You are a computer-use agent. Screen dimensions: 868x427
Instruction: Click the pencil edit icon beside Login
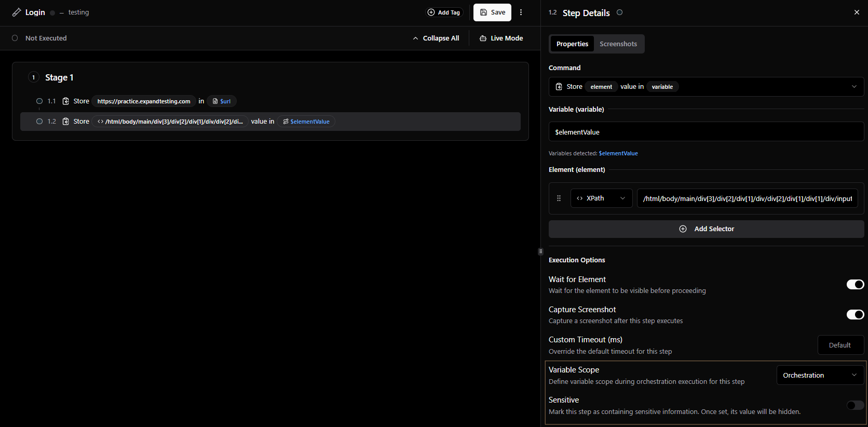pos(17,12)
